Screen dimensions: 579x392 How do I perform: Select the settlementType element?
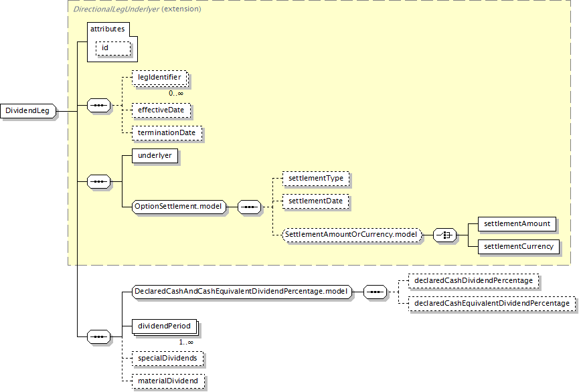[316, 179]
